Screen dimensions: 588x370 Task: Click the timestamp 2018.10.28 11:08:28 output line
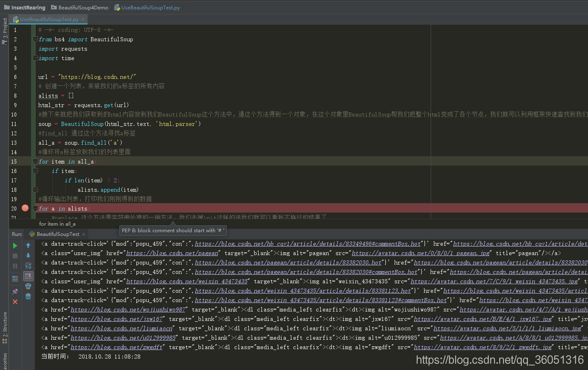(x=91, y=357)
